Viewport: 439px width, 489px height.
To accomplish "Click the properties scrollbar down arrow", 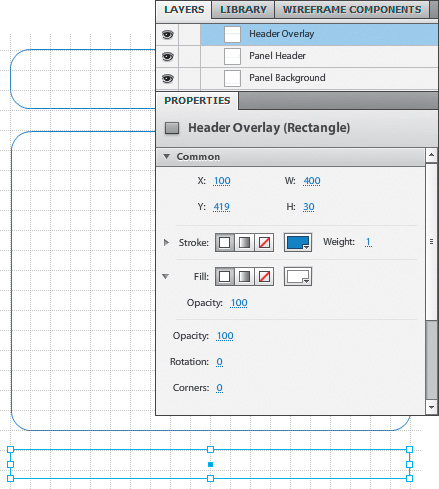I will pos(431,407).
